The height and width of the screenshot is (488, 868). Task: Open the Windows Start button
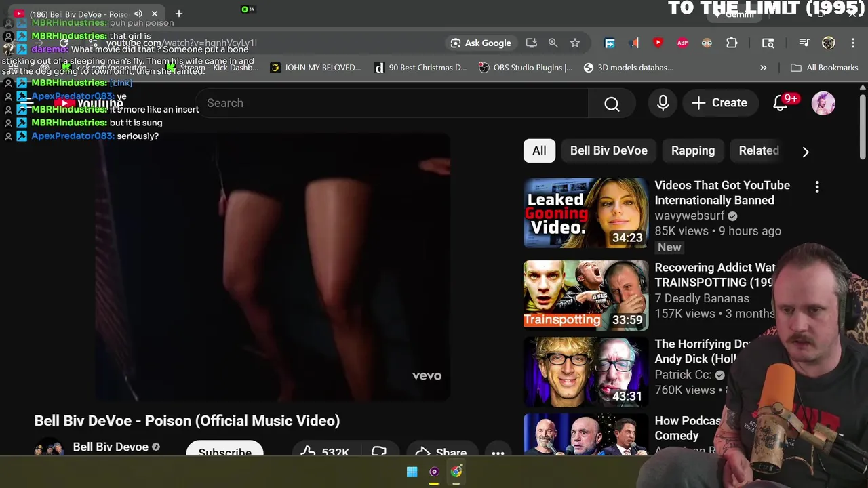(412, 472)
